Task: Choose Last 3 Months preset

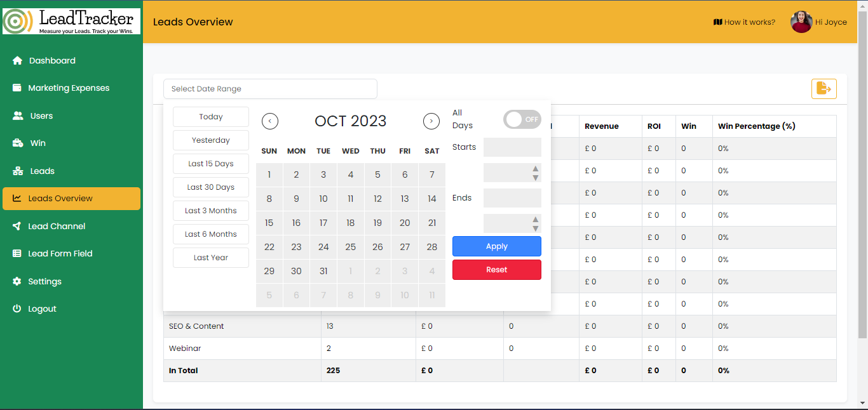Action: [211, 211]
